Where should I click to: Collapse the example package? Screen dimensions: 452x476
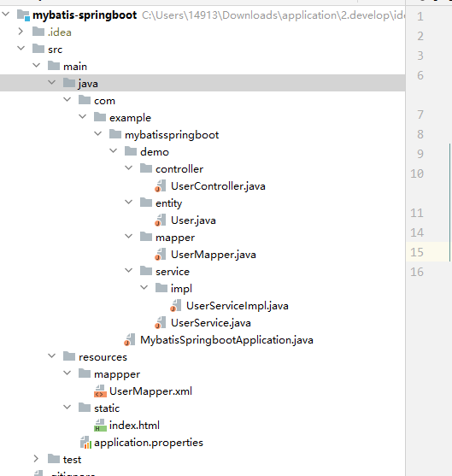83,116
